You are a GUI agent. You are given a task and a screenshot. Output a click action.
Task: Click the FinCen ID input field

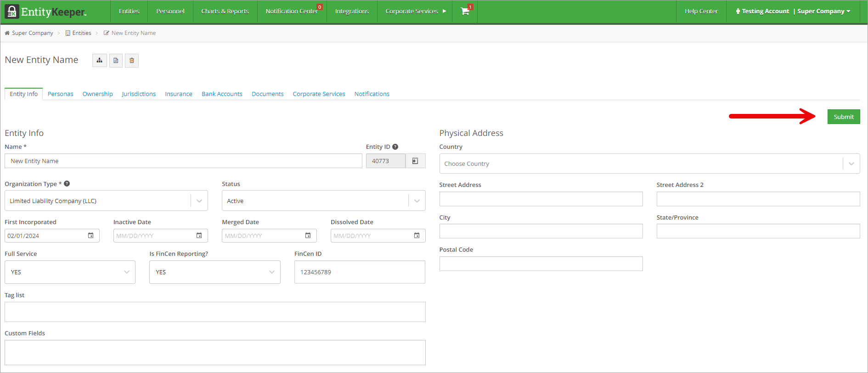tap(360, 272)
